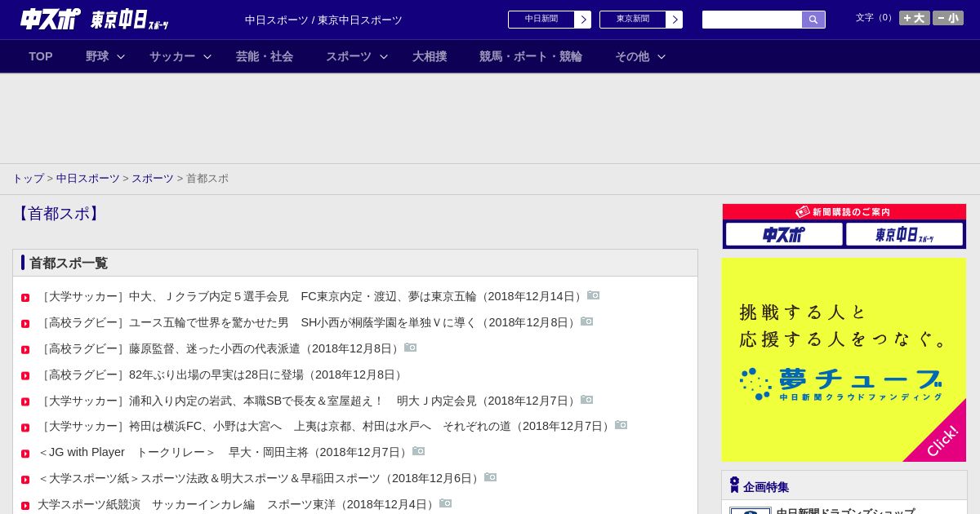Click 東京中日スポーツ subscription banner button
980x514 pixels.
(x=905, y=234)
